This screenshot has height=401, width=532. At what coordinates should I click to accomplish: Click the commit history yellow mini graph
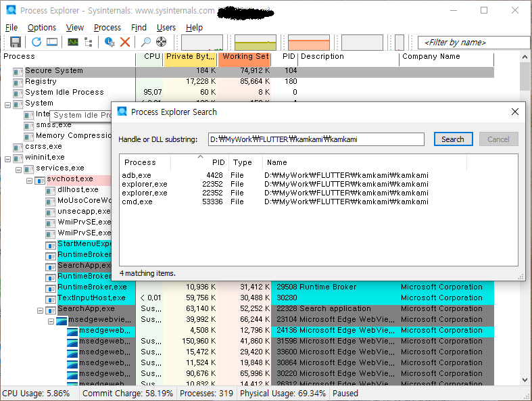(x=256, y=43)
